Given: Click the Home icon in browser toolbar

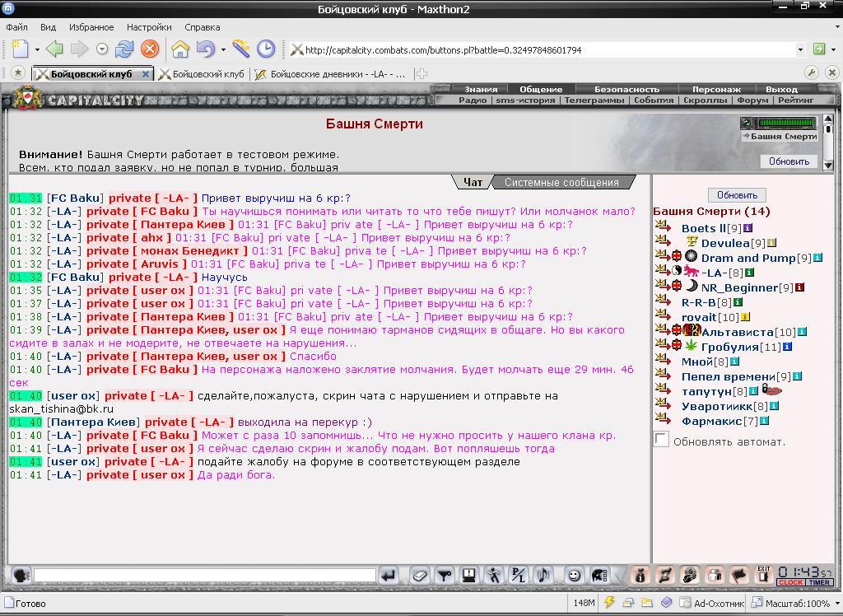Looking at the screenshot, I should coord(180,49).
